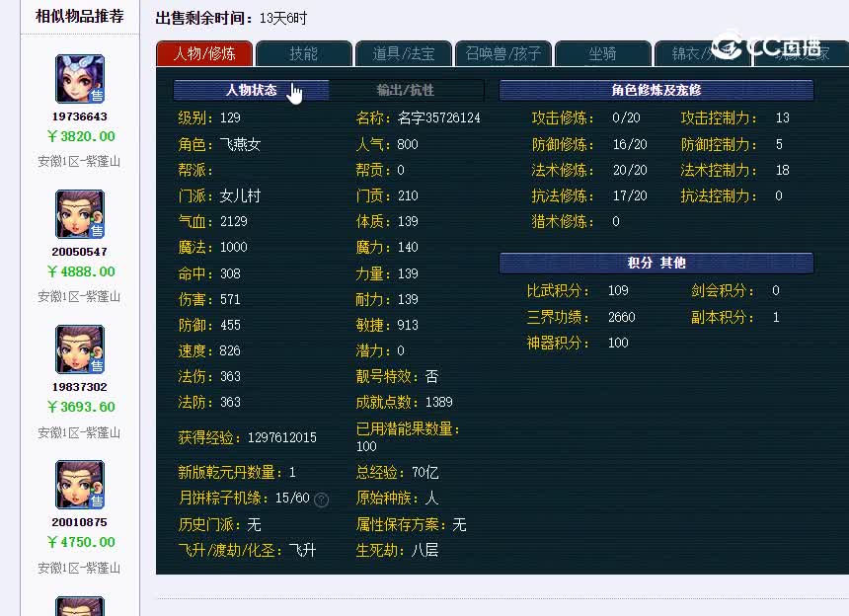Click the 速度 value 826

pos(230,350)
